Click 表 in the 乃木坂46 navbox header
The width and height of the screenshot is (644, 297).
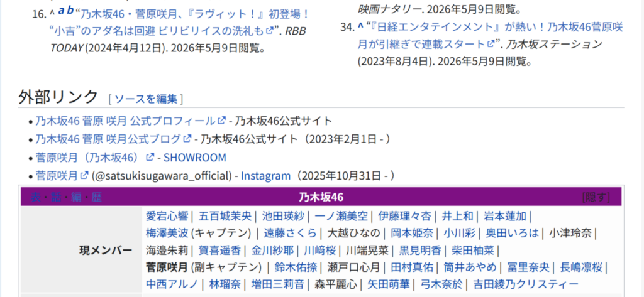coord(36,197)
